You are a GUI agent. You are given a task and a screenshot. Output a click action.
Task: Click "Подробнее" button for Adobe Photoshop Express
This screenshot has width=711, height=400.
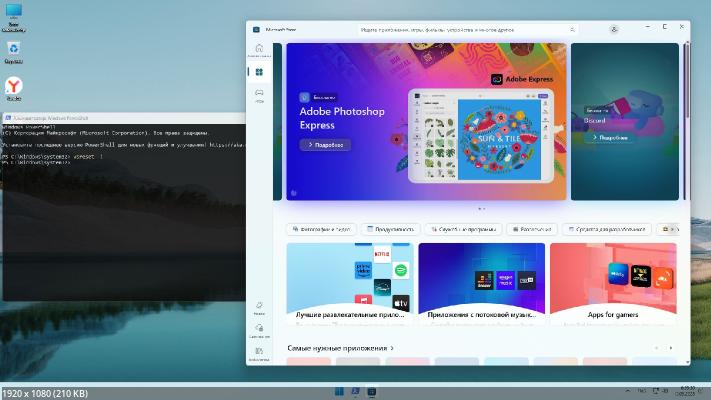[x=325, y=145]
